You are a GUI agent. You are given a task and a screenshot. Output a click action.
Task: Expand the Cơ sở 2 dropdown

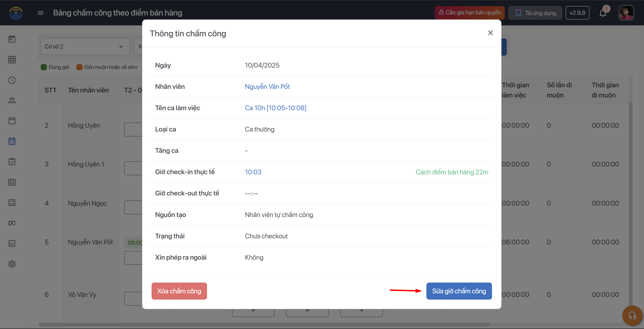pos(85,46)
